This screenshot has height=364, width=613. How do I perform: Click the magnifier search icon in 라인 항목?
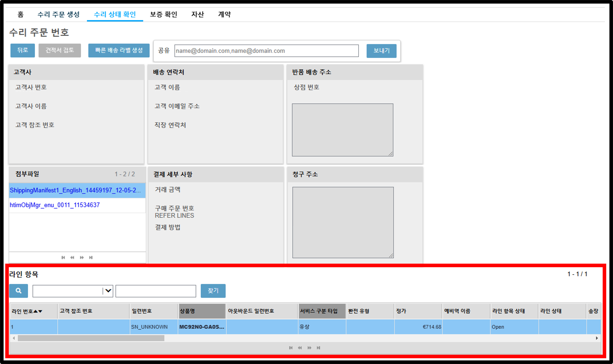click(18, 291)
